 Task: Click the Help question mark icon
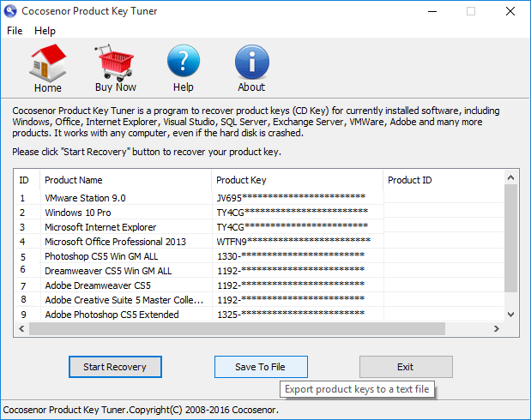point(184,61)
